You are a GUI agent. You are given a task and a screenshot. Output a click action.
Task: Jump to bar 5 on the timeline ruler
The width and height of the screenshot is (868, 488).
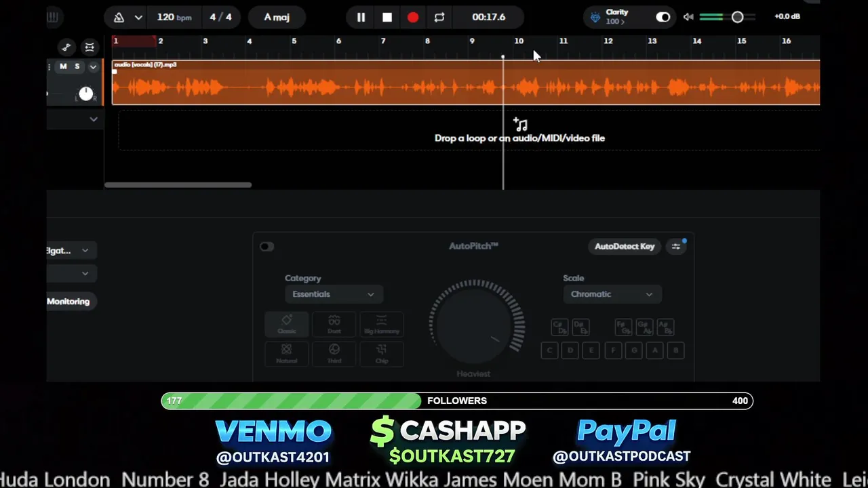coord(294,41)
